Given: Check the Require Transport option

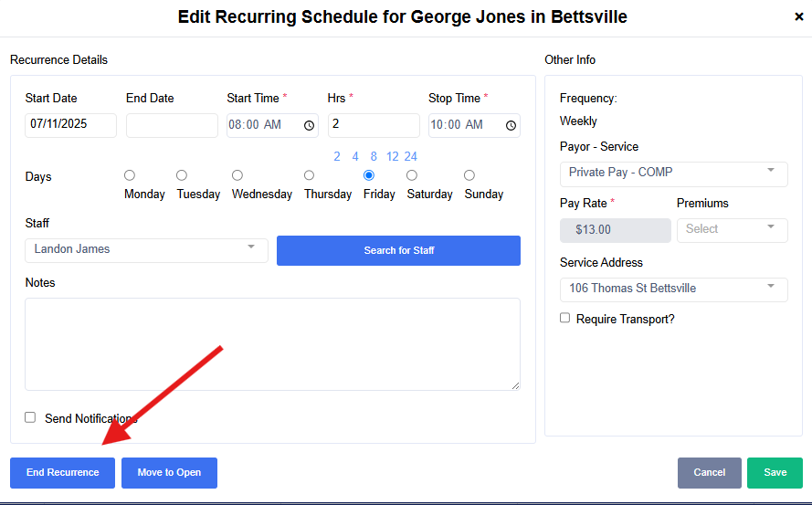Looking at the screenshot, I should click(565, 318).
